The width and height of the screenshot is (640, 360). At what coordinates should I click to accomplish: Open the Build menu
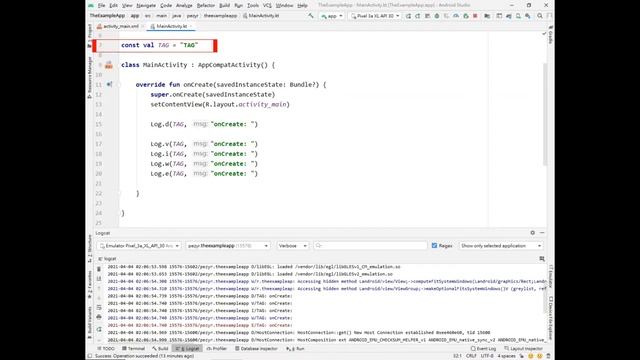click(x=224, y=5)
